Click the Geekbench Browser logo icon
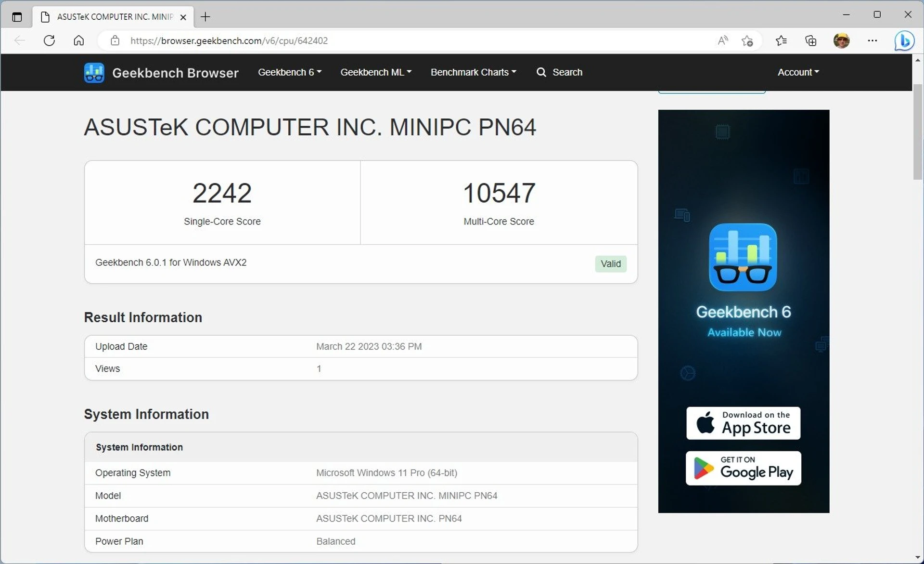 coord(94,72)
